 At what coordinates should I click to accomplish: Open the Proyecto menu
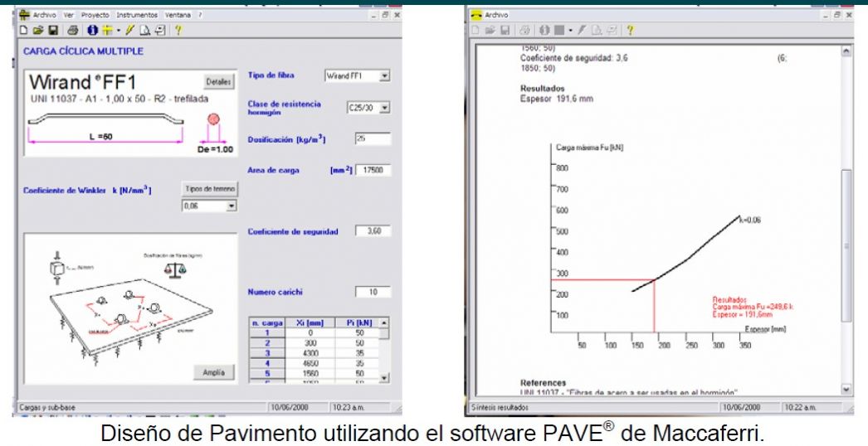[95, 16]
